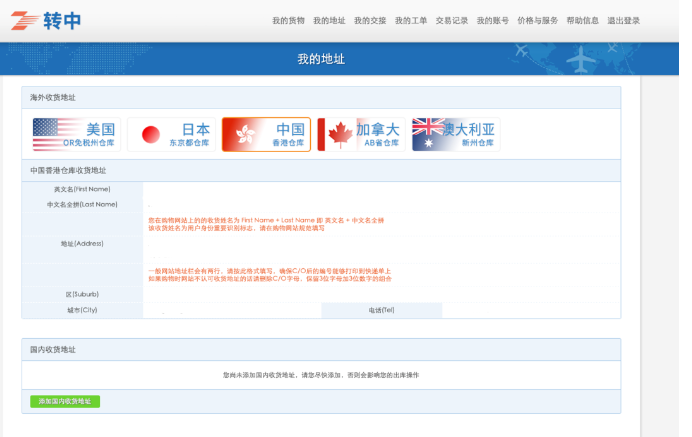
Task: Select the 日本 东京都仓库 warehouse
Action: tap(172, 134)
